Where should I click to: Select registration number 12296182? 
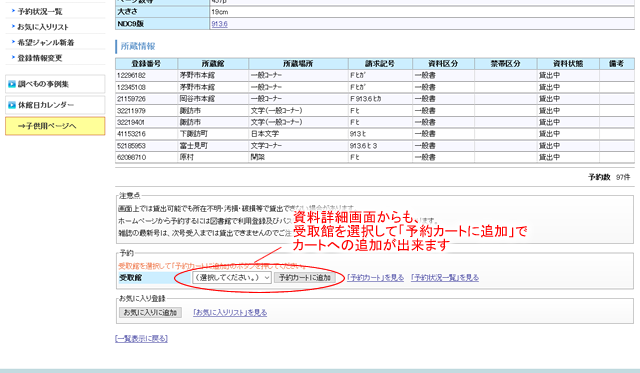131,75
